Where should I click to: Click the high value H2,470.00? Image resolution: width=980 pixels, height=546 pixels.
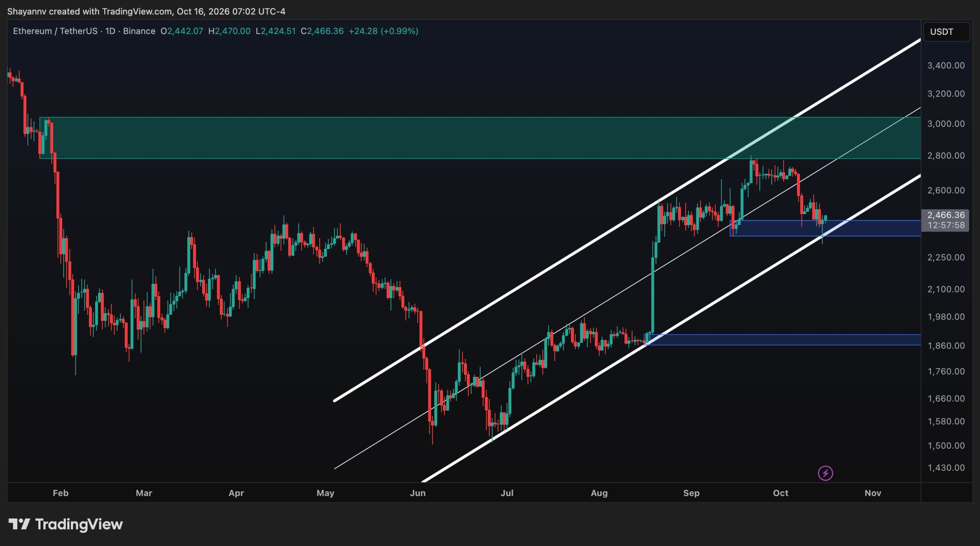point(229,31)
